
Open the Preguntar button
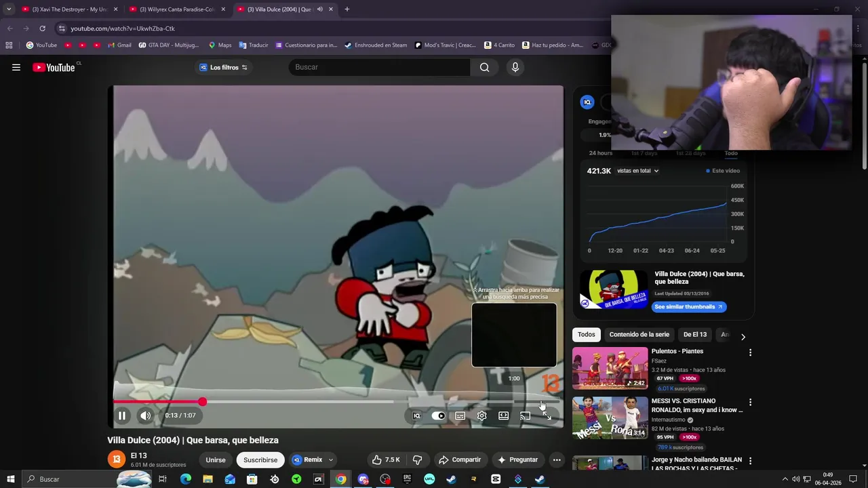[517, 460]
